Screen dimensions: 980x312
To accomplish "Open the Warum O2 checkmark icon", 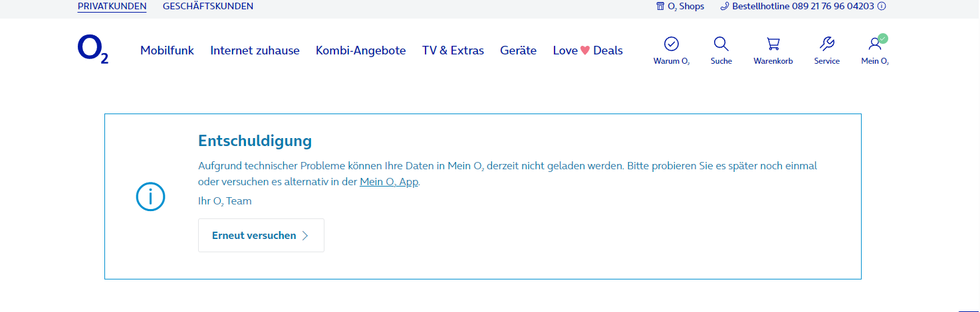I will pos(672,44).
